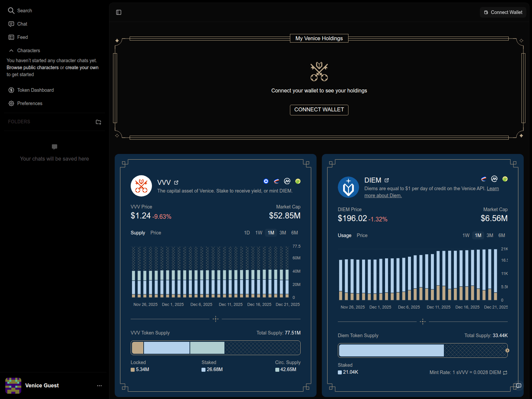Viewport: 532px width, 399px height.
Task: Switch VVV chart to Supply view
Action: [x=138, y=233]
